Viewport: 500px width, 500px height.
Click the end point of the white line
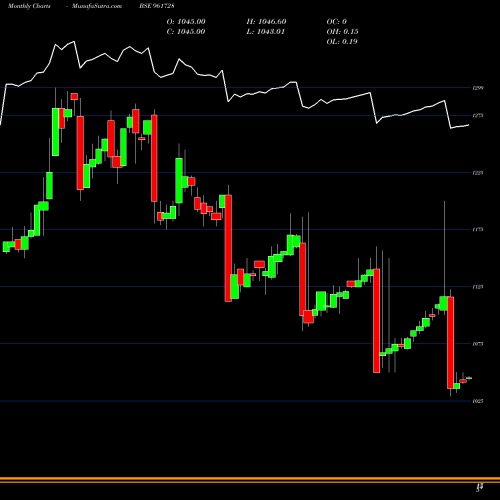[x=469, y=125]
